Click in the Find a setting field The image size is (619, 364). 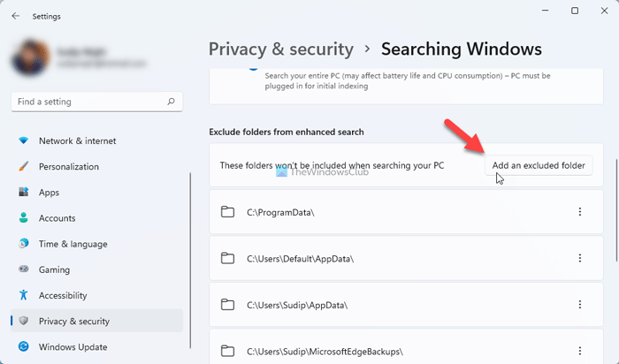[88, 103]
